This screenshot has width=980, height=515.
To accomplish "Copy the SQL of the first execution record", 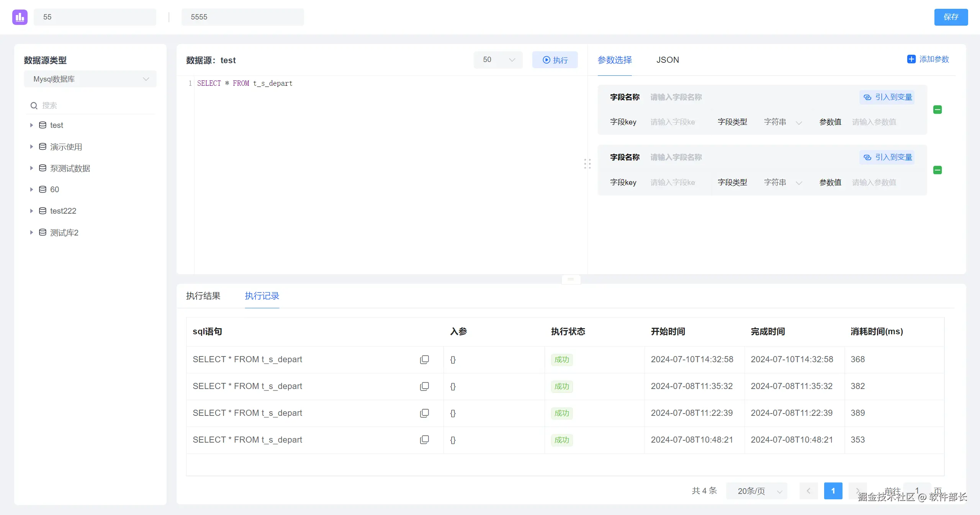I will point(424,360).
